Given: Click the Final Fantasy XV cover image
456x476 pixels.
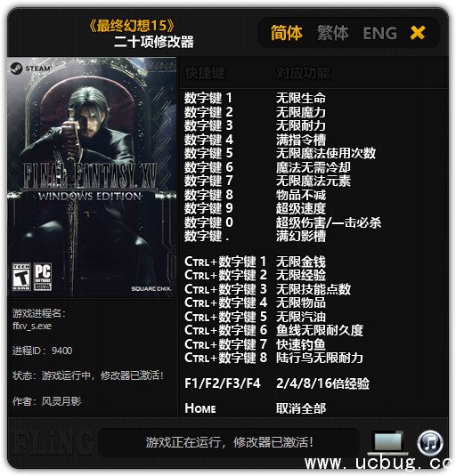Looking at the screenshot, I should 92,177.
